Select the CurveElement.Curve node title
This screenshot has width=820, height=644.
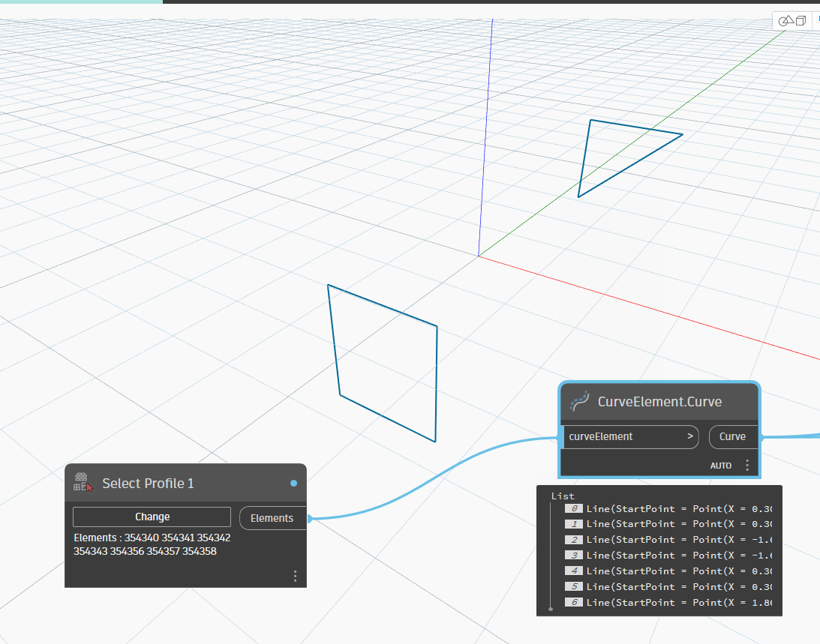[x=659, y=401]
